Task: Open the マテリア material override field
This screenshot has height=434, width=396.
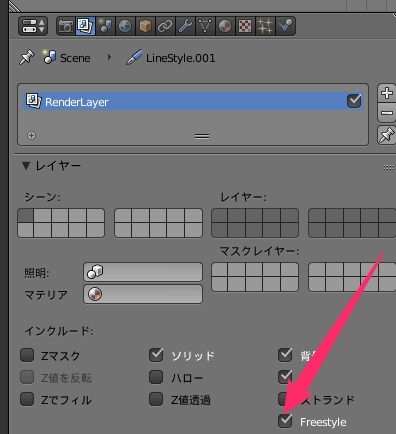Action: pos(143,294)
